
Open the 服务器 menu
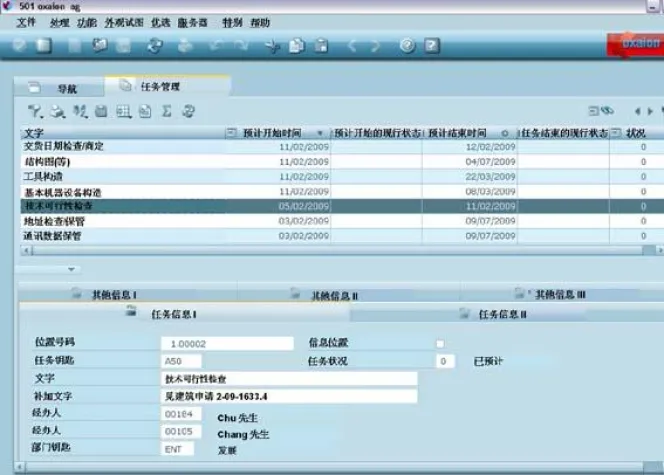(192, 21)
